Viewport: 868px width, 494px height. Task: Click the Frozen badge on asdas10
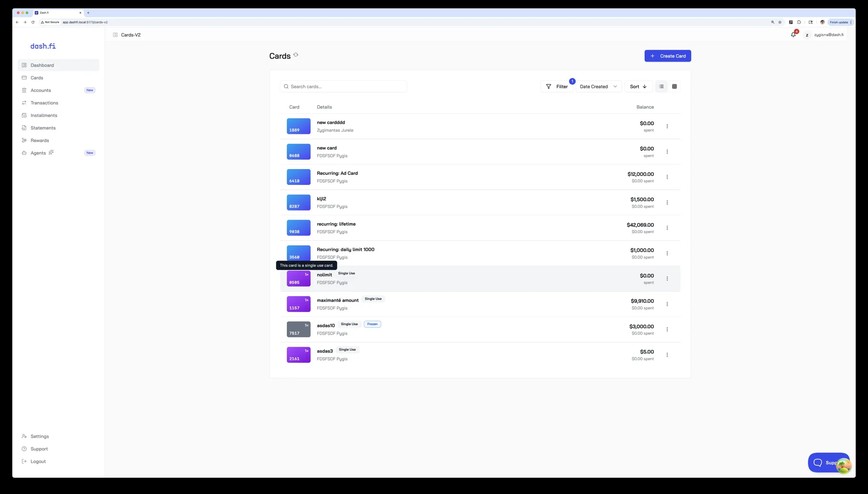tap(372, 324)
